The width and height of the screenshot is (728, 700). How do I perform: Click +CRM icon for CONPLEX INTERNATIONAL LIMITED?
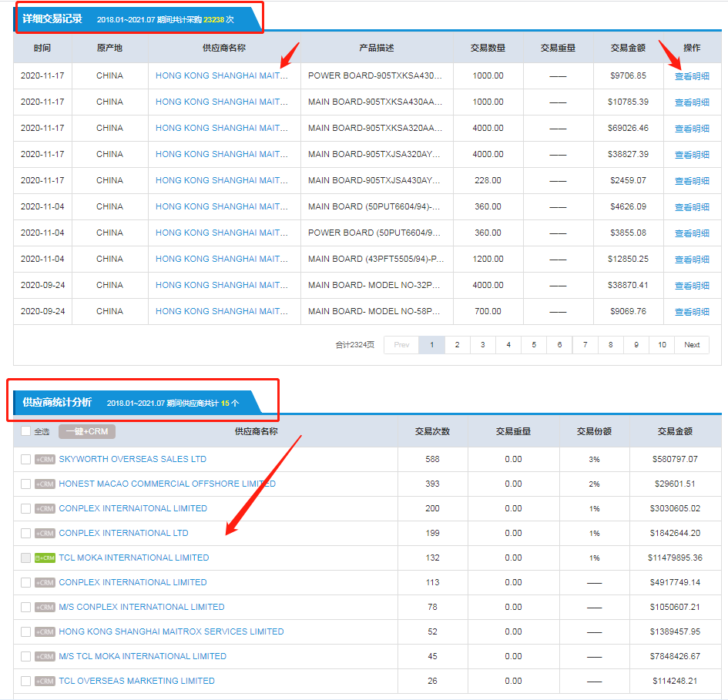tap(45, 582)
